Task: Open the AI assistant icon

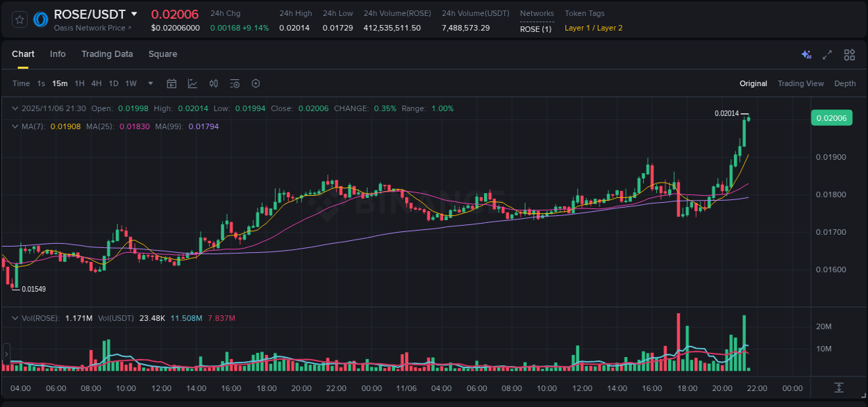Action: pos(806,54)
